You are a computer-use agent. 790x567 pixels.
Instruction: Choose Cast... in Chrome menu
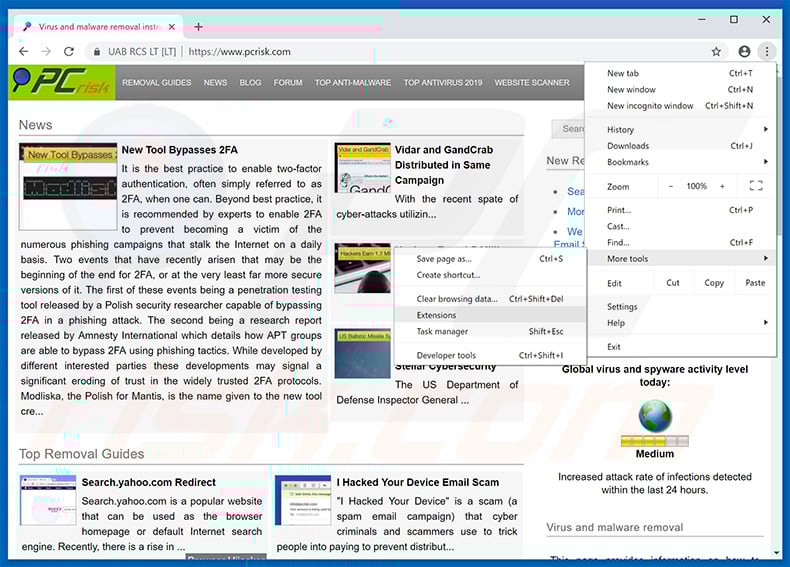tap(680, 226)
